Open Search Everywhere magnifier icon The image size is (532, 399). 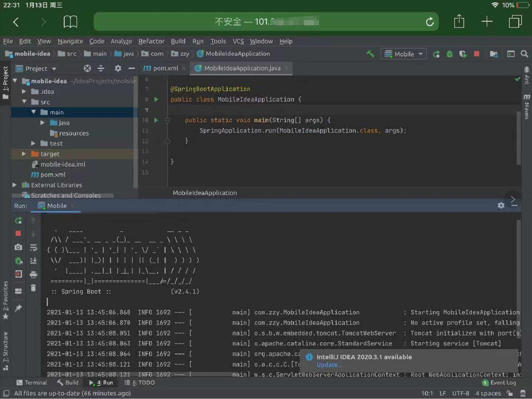(524, 54)
